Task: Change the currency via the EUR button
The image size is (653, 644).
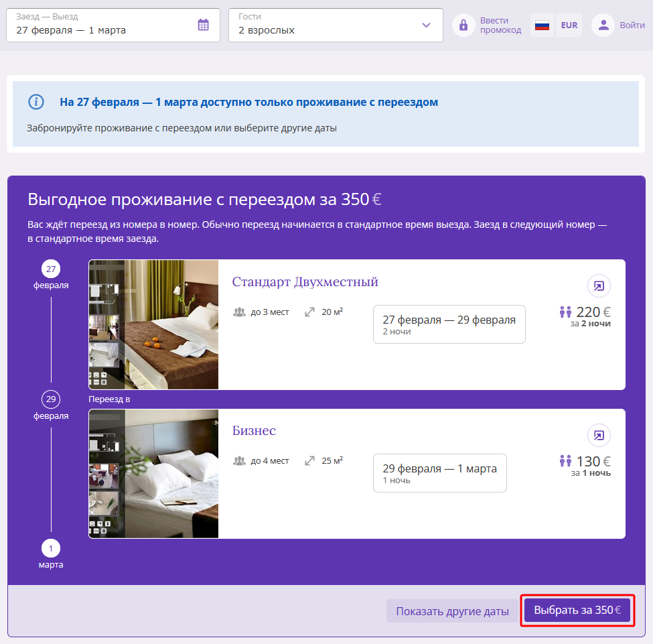Action: [x=569, y=25]
